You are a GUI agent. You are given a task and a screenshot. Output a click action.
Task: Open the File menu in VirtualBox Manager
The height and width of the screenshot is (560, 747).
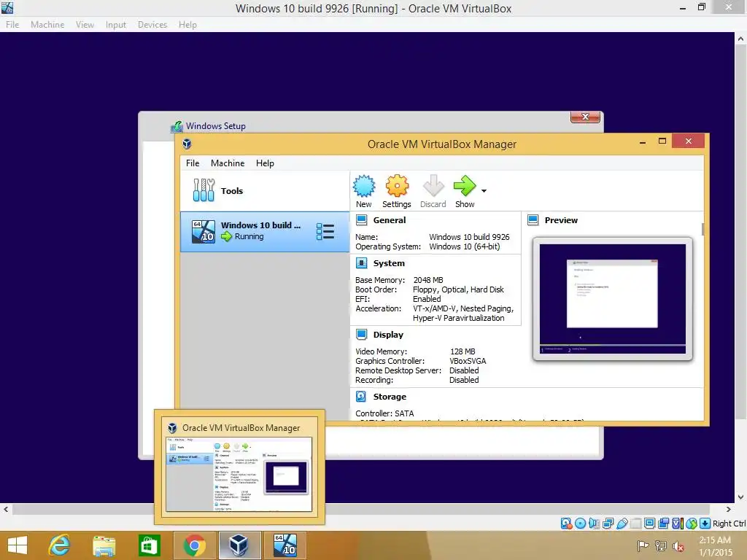193,163
